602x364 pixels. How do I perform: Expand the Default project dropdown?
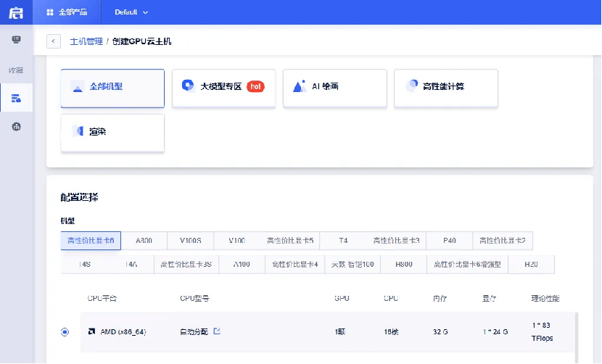point(131,12)
